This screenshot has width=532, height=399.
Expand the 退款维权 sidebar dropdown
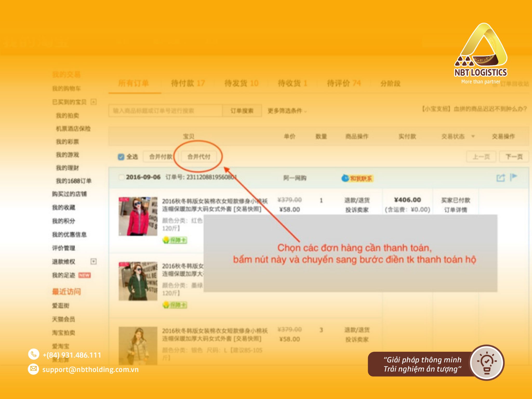pyautogui.click(x=94, y=262)
